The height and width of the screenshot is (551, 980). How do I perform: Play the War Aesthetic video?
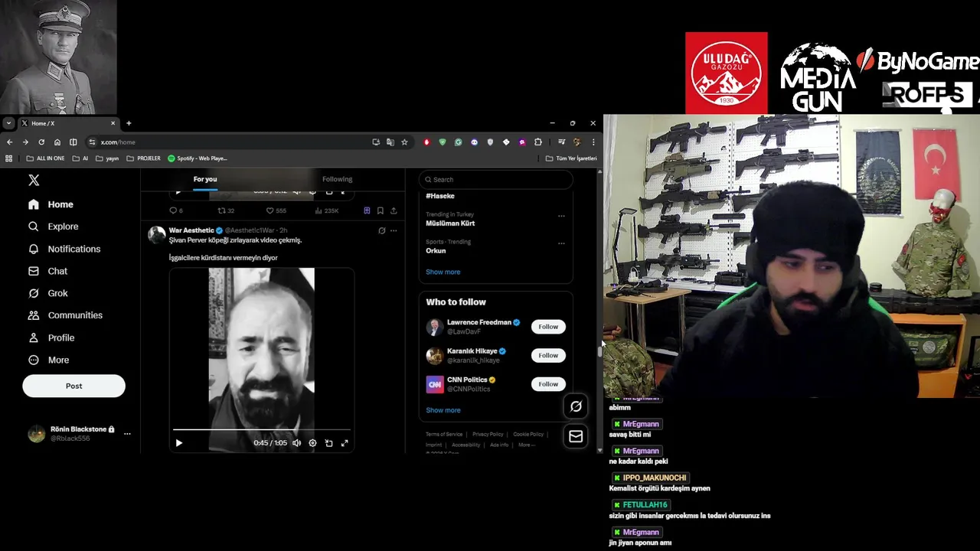point(179,443)
